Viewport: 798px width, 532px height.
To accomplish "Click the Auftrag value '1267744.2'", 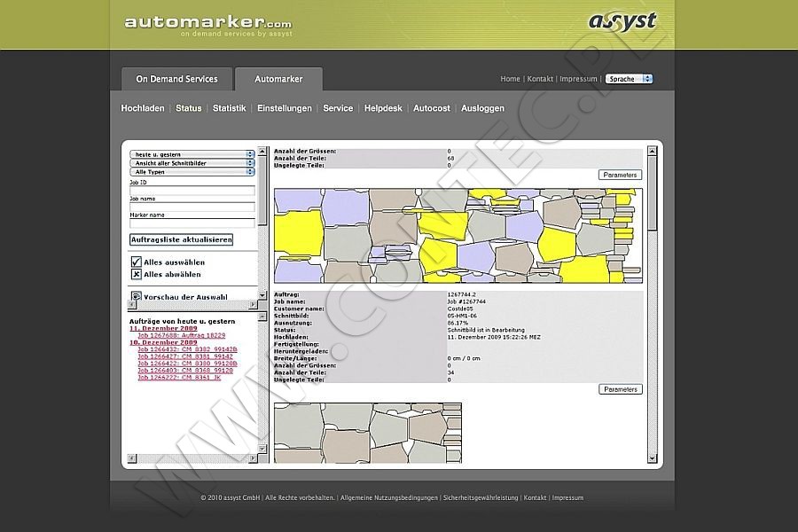I will (x=462, y=294).
